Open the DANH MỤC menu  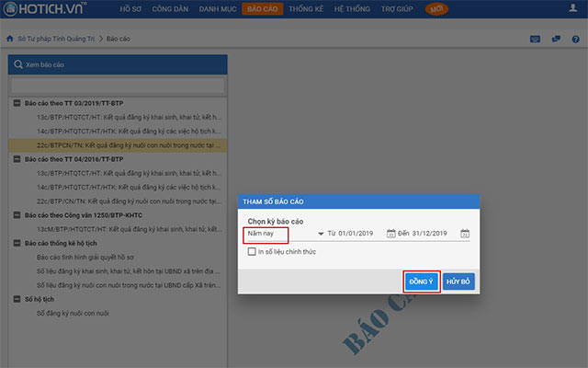click(218, 9)
